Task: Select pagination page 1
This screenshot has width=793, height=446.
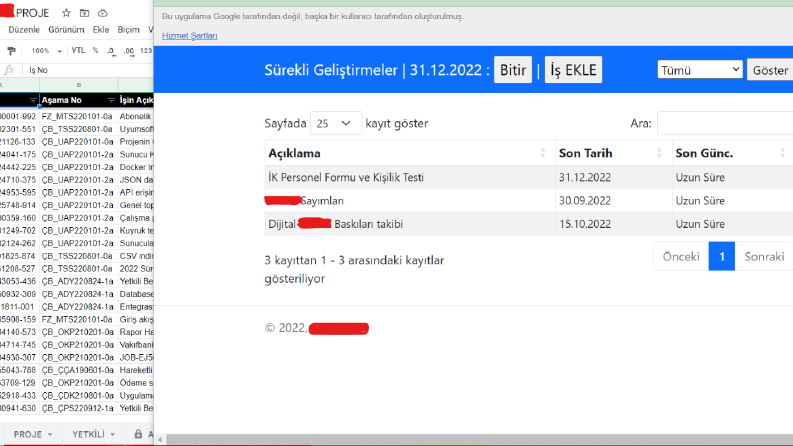Action: pyautogui.click(x=722, y=256)
